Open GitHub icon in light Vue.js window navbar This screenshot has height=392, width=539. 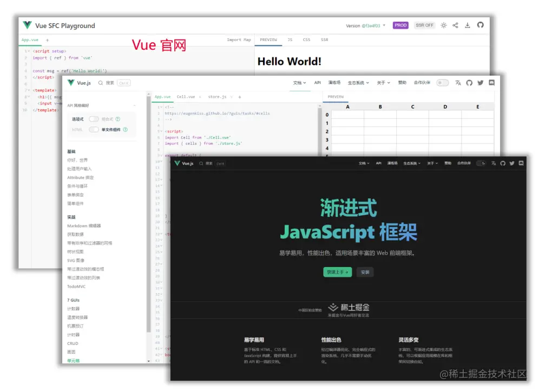tap(469, 83)
